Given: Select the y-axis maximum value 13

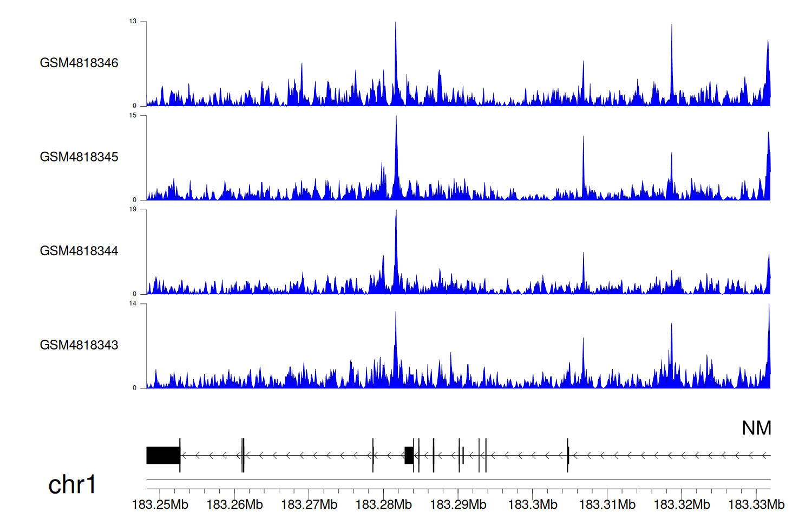Looking at the screenshot, I should point(133,21).
